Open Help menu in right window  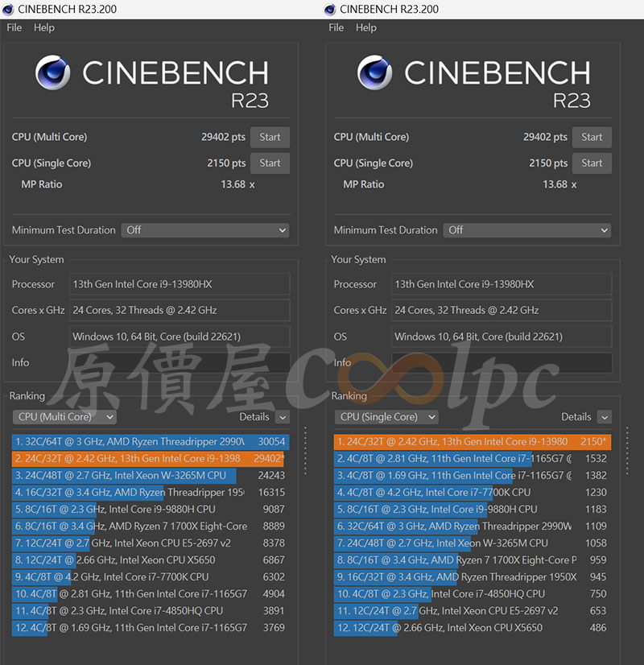(x=366, y=27)
